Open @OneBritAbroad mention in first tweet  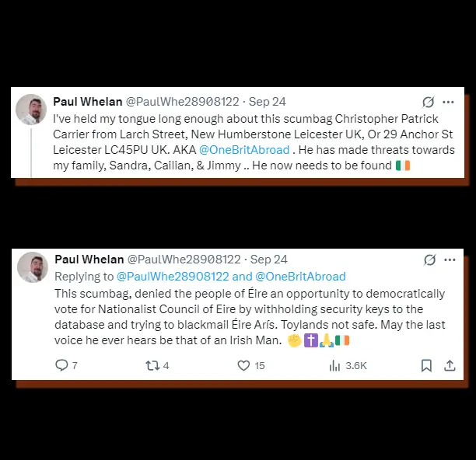point(244,150)
